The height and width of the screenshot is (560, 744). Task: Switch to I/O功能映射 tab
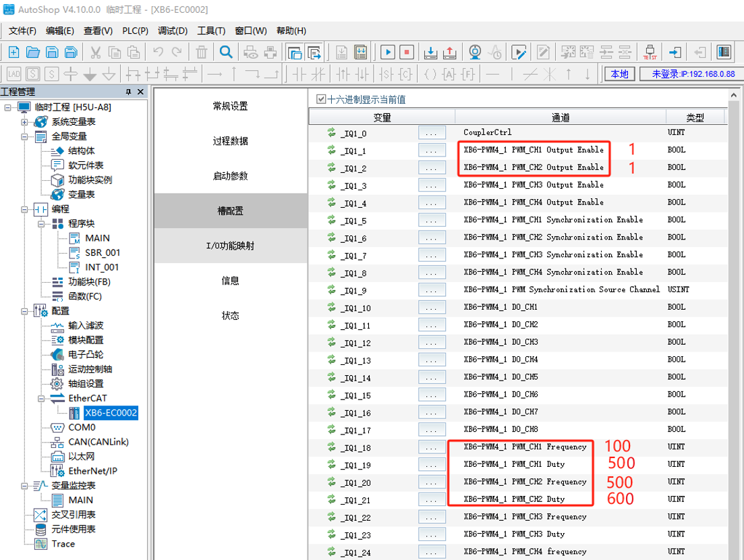pos(231,246)
